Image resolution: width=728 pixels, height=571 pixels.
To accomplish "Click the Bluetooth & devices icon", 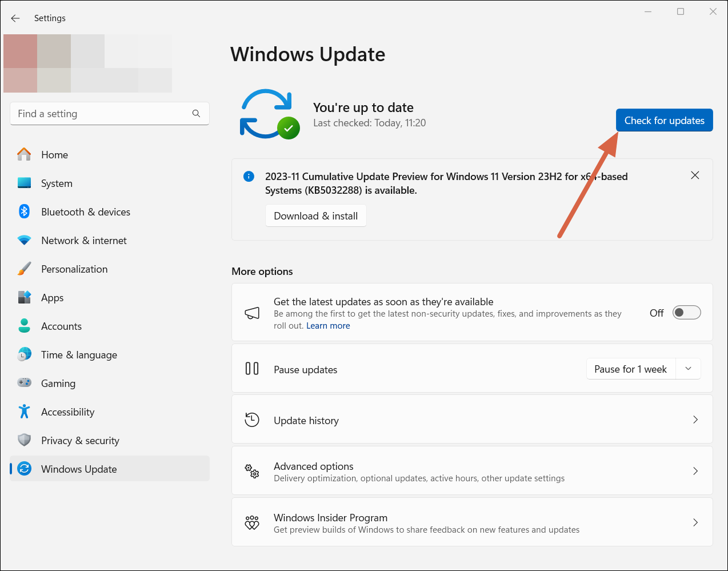I will 24,211.
